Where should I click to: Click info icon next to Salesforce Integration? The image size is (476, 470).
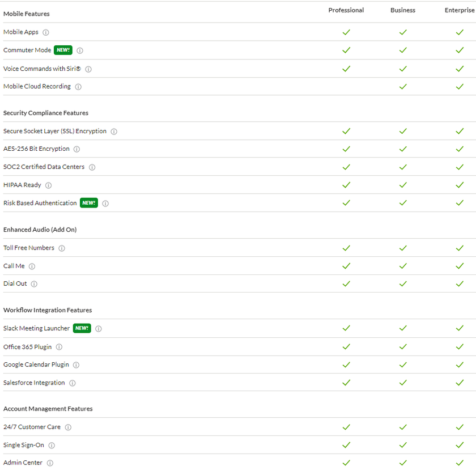pyautogui.click(x=73, y=383)
